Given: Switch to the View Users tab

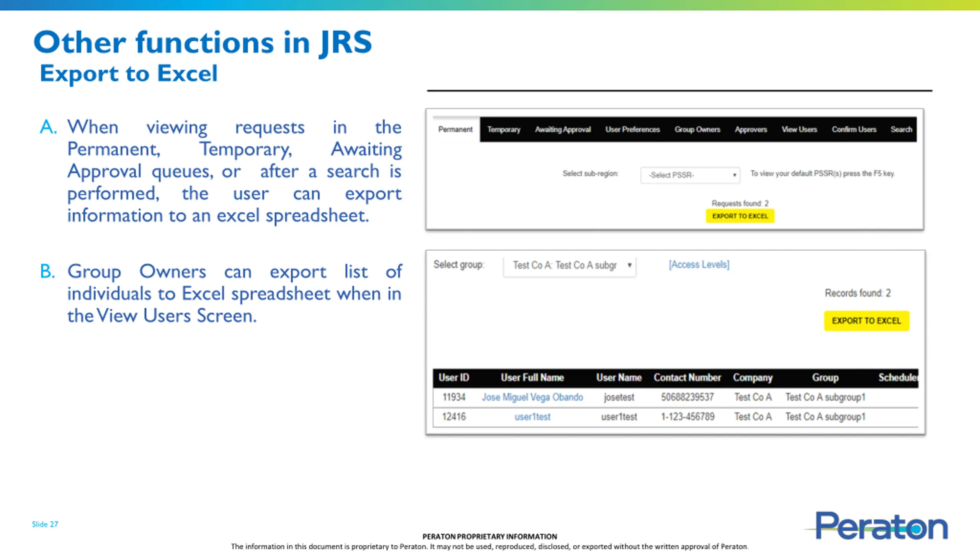Looking at the screenshot, I should click(x=799, y=129).
